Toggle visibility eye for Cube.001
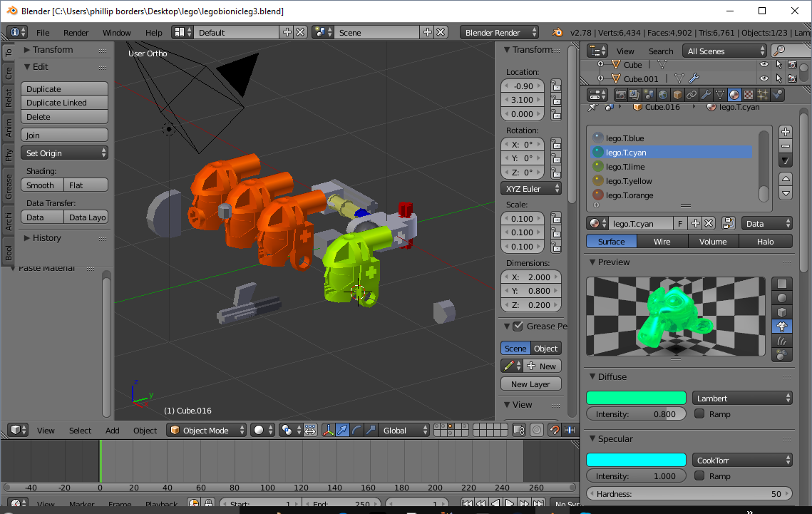This screenshot has height=514, width=812. (764, 78)
